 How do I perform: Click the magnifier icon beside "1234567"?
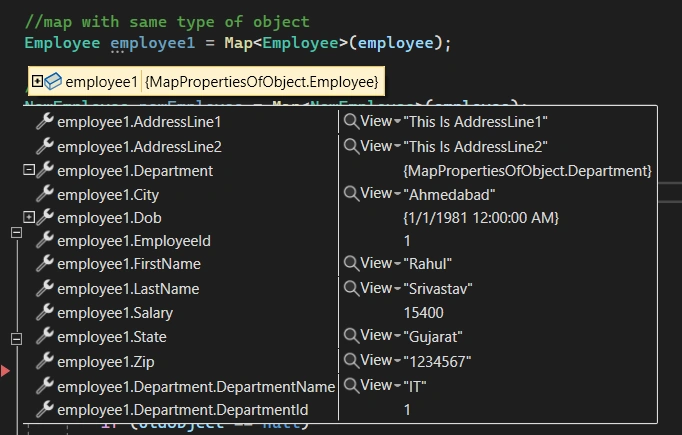[351, 360]
